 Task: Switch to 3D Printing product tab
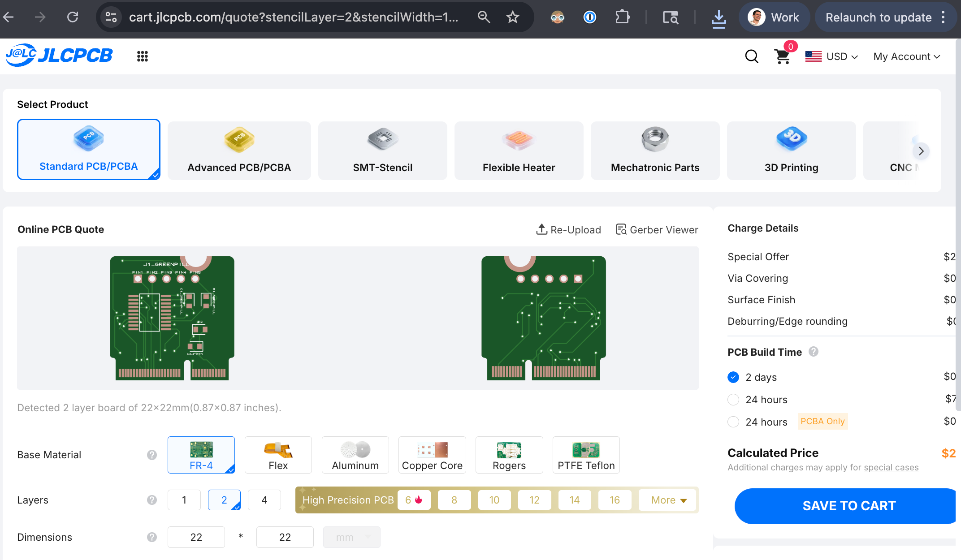click(791, 151)
